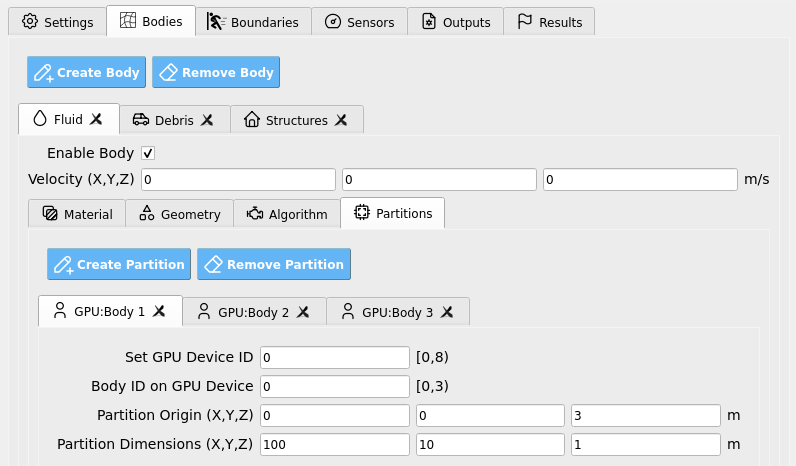Viewport: 796px width, 466px height.
Task: Click the Partition Origin Z field
Action: pyautogui.click(x=646, y=416)
